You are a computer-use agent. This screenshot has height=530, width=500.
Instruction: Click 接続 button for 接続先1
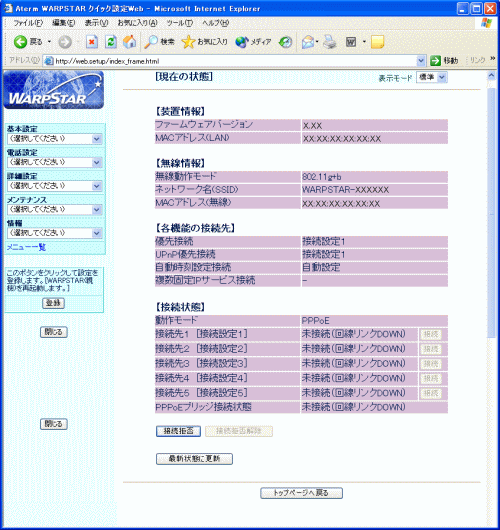(431, 335)
